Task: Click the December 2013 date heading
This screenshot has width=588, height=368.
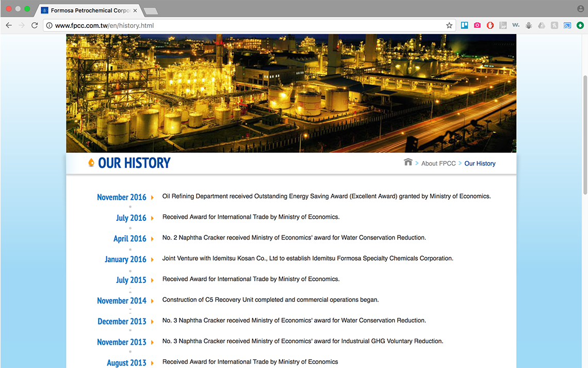Action: (x=122, y=322)
